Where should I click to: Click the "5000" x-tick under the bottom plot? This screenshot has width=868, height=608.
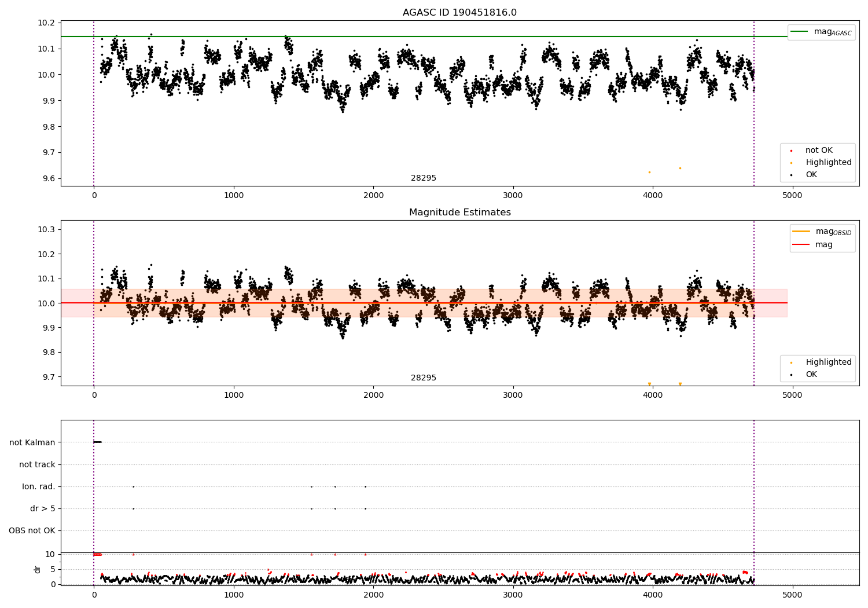(792, 595)
